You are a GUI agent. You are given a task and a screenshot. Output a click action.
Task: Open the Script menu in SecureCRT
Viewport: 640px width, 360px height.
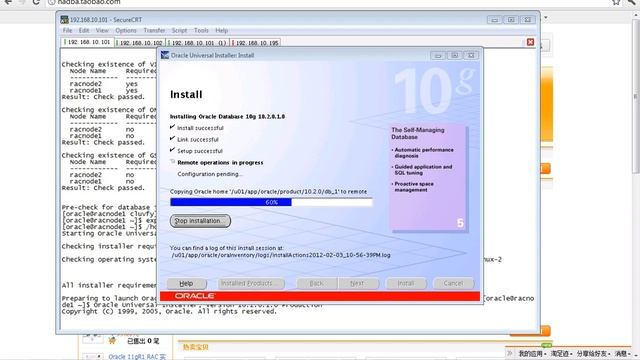coord(179,31)
